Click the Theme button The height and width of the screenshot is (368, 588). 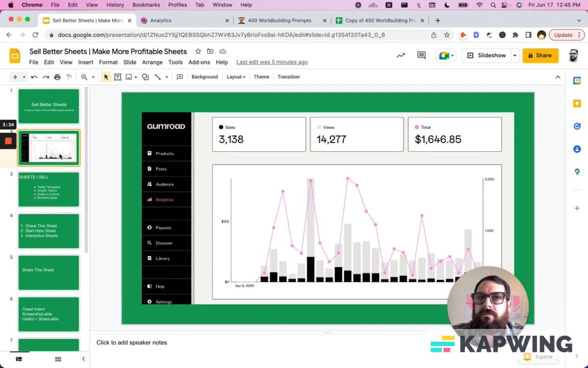(261, 77)
